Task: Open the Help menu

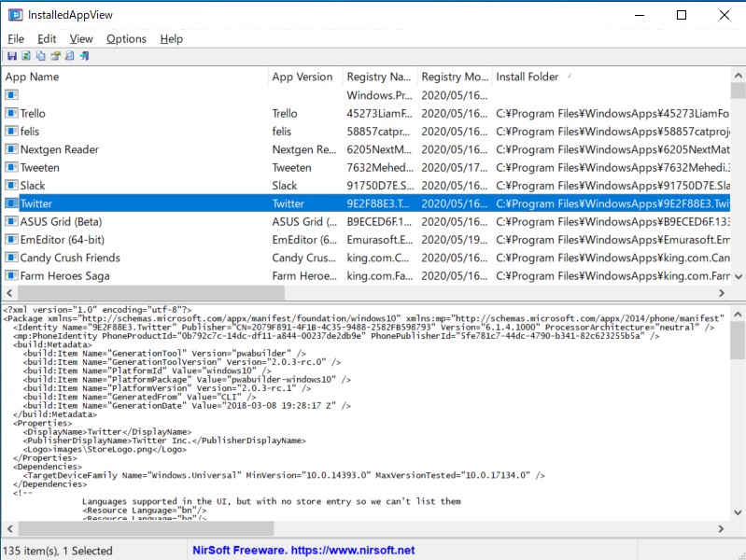Action: 171,39
